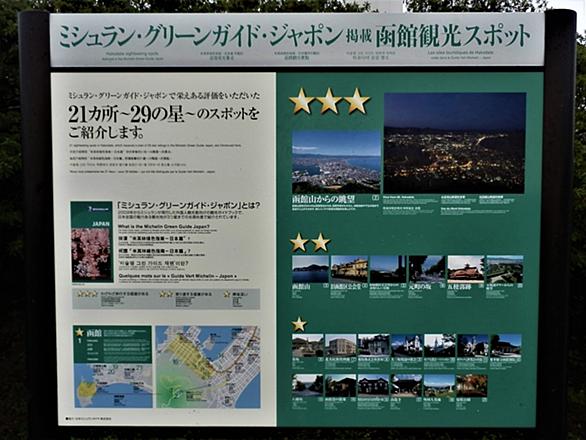This screenshot has width=586, height=440.
Task: Select the autumn foliage thumbnail in one-star section
Action: point(472,385)
